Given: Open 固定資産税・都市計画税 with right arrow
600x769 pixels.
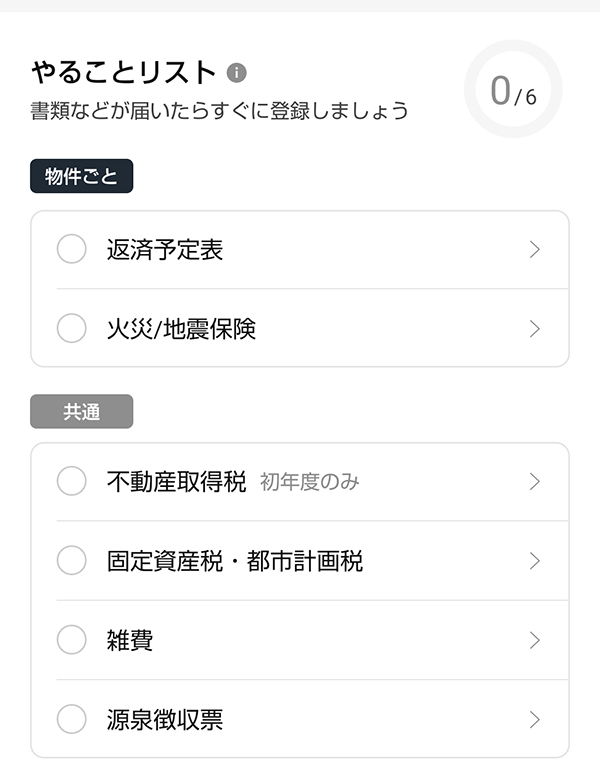Looking at the screenshot, I should coord(534,560).
